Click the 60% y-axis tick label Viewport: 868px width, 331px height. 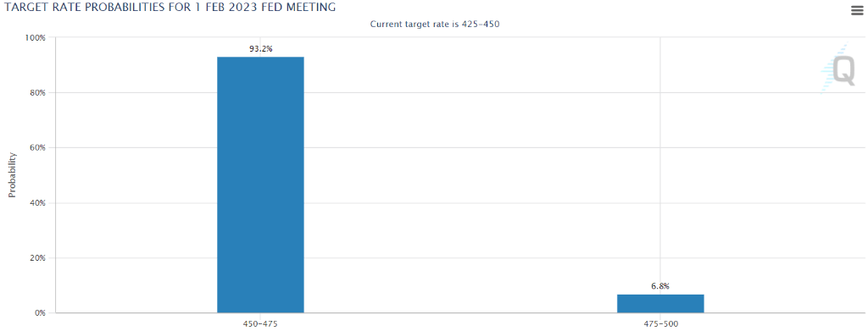(38, 148)
